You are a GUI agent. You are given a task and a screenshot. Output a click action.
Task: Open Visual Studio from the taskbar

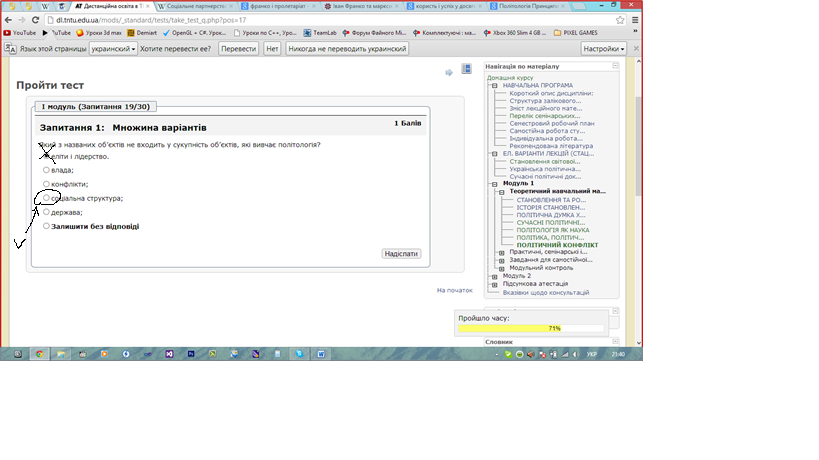(169, 353)
